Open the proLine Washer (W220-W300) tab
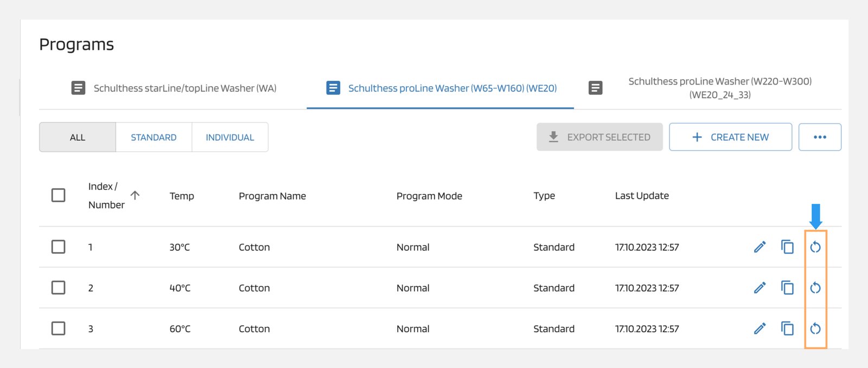Viewport: 868px width, 368px height. pos(705,88)
